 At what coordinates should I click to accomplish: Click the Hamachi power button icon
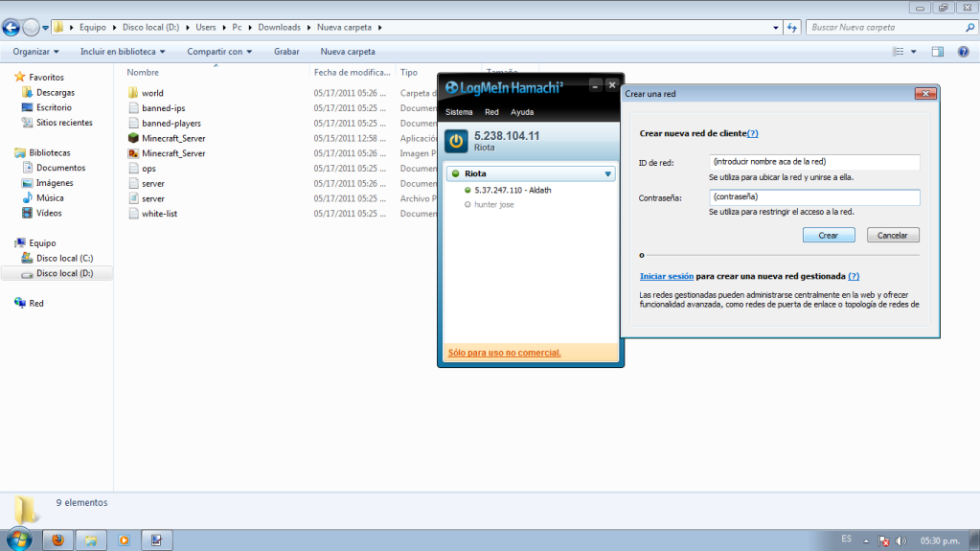(x=456, y=141)
